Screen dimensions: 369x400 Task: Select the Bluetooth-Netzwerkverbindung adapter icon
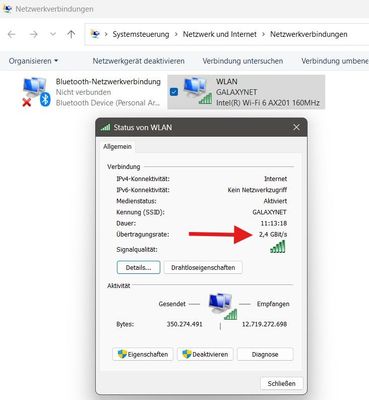click(x=36, y=92)
